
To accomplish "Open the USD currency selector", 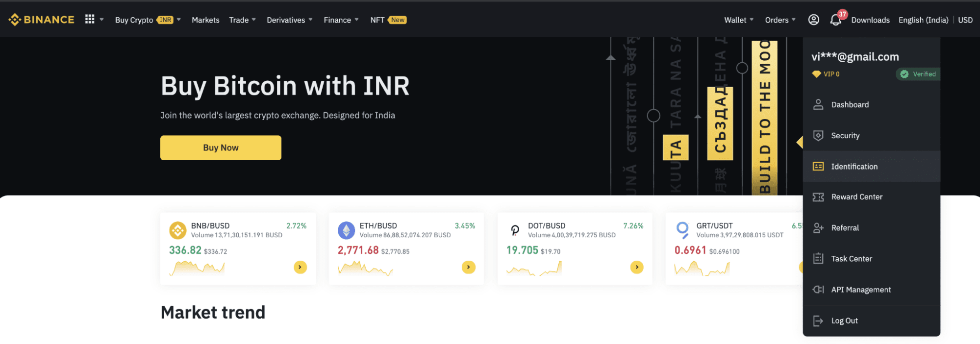I will pos(965,20).
